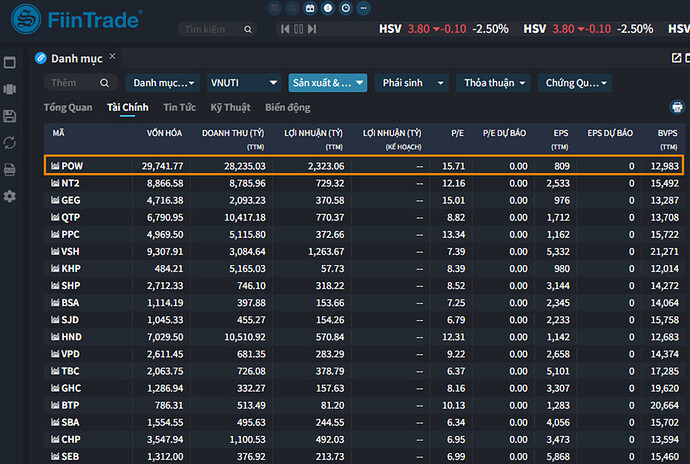Viewport: 690px width, 464px height.
Task: Switch to the Kỹ Thuật tab
Action: click(x=230, y=107)
